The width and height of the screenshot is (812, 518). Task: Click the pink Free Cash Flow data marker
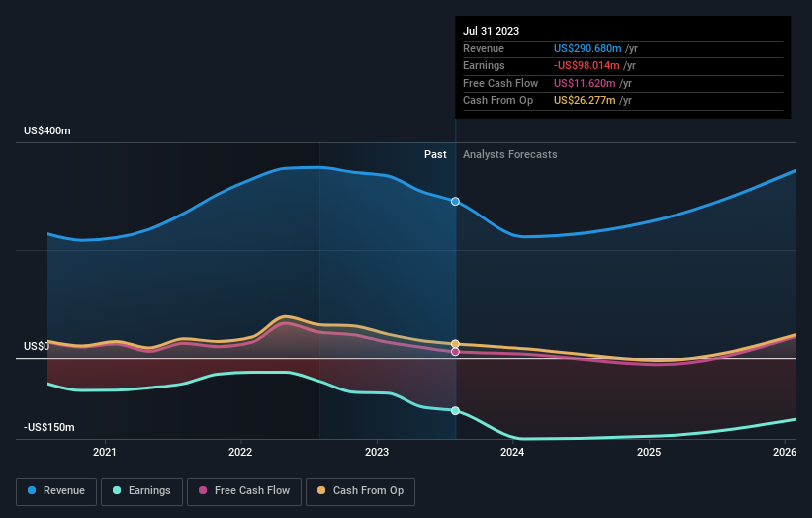coord(455,352)
